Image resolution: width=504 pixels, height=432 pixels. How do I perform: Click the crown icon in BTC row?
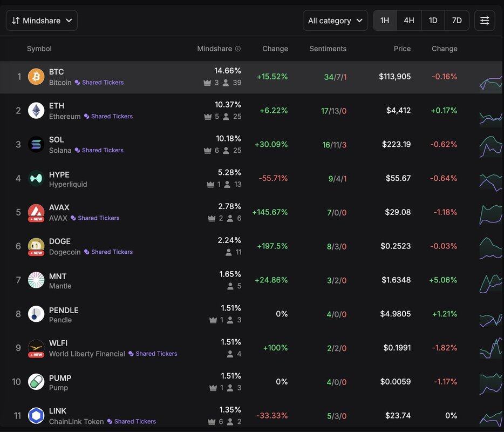click(207, 83)
